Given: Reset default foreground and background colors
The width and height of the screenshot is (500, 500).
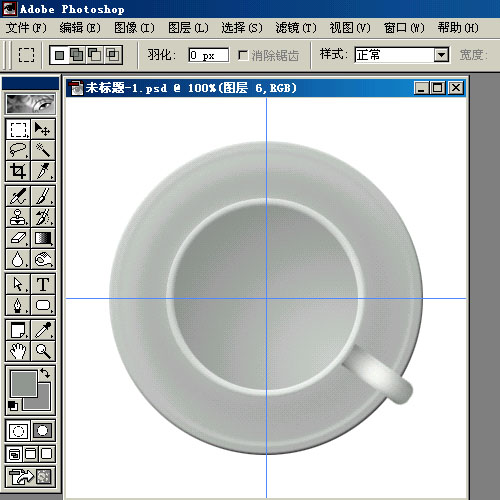Looking at the screenshot, I should point(13,406).
